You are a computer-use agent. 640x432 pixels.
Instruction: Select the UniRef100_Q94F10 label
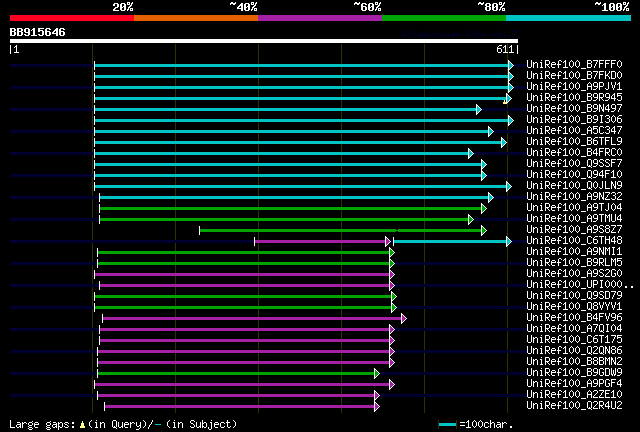574,175
